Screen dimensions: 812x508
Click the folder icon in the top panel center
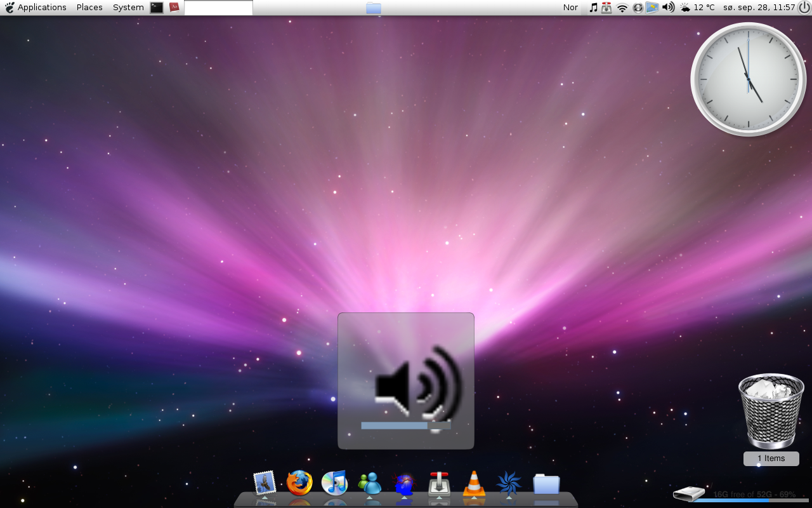374,8
